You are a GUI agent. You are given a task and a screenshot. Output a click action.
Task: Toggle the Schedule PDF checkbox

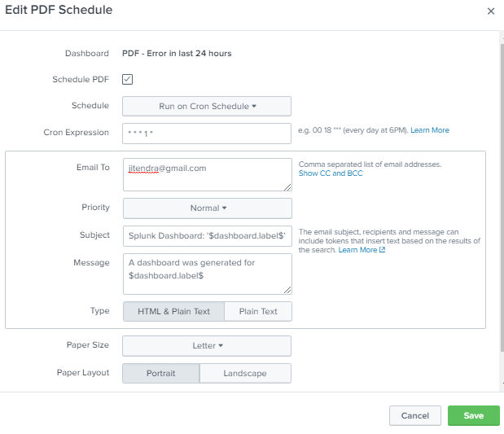tap(127, 79)
